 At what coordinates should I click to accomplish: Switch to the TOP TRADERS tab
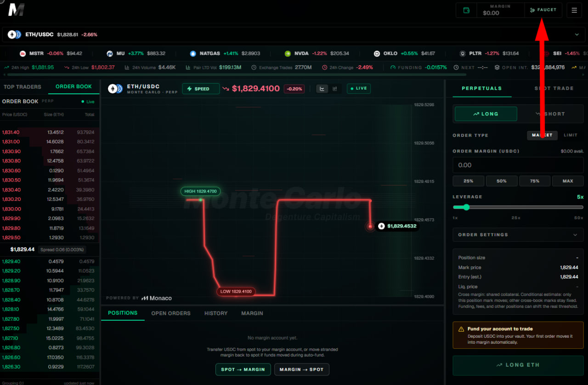pyautogui.click(x=23, y=87)
